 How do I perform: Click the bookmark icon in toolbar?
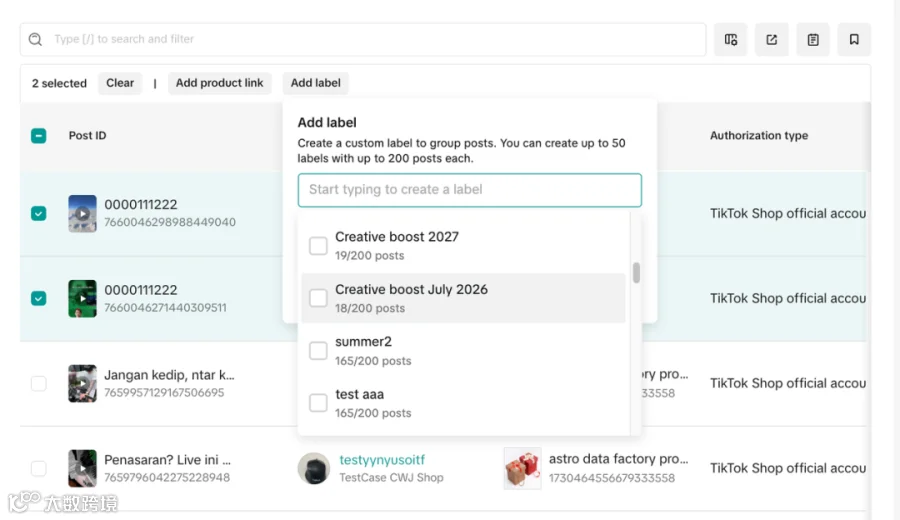click(854, 40)
